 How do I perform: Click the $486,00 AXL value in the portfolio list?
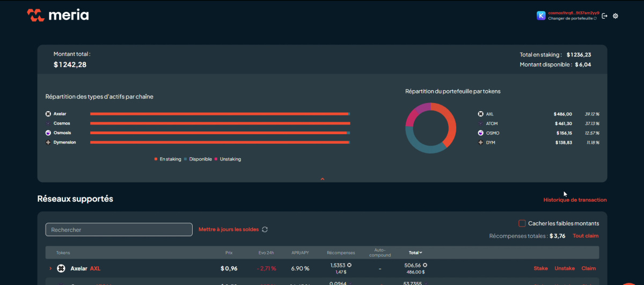coord(563,114)
